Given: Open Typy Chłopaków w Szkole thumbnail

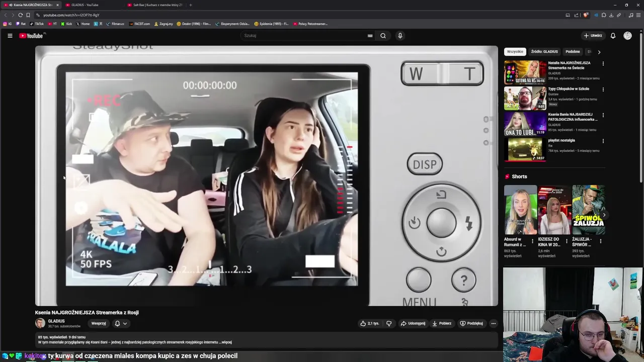Looking at the screenshot, I should point(525,98).
